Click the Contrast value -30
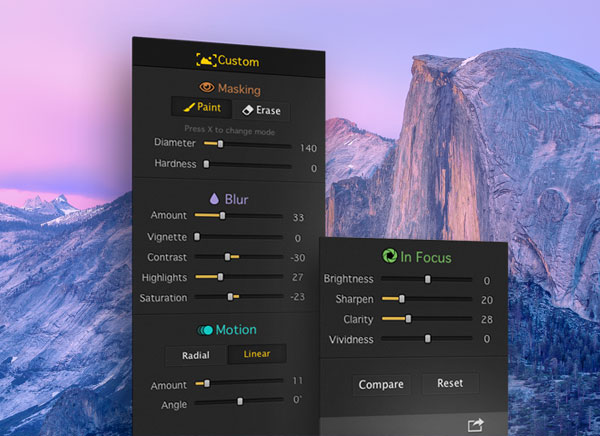 tap(298, 258)
